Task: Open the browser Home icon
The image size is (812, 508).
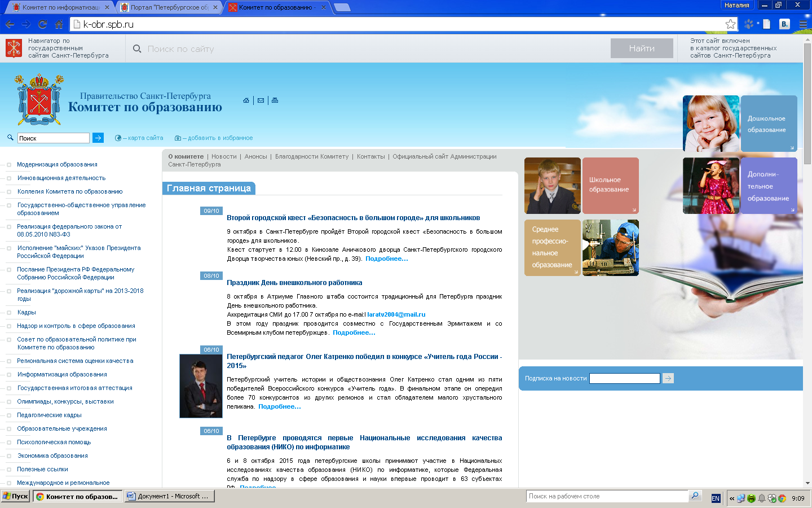Action: pyautogui.click(x=59, y=24)
